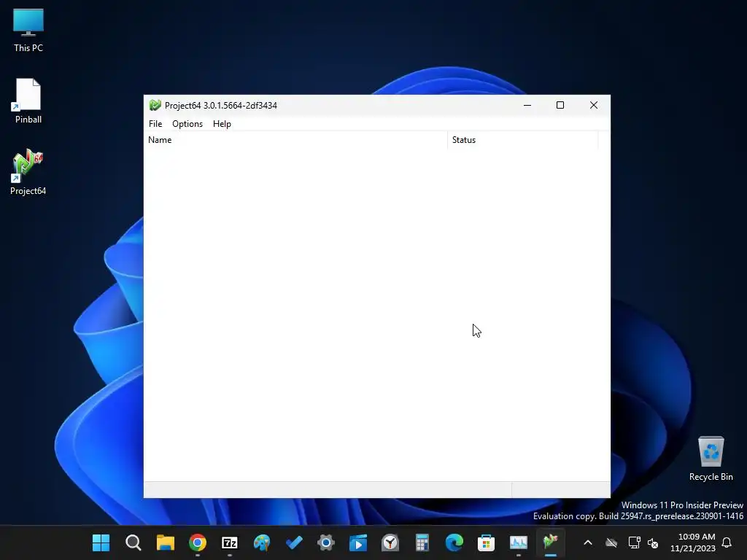The width and height of the screenshot is (747, 560).
Task: Click the Project64 taskbar icon
Action: coord(551,542)
